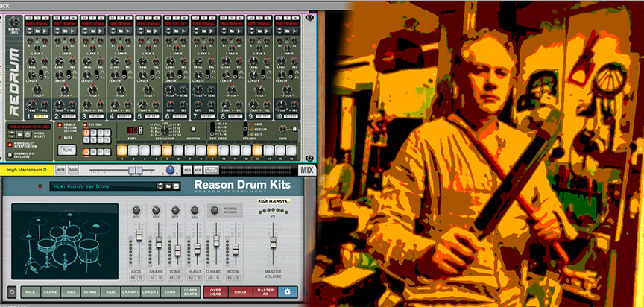The height and width of the screenshot is (307, 644).
Task: Select pattern 2 in Redrum pattern grid
Action: click(93, 133)
